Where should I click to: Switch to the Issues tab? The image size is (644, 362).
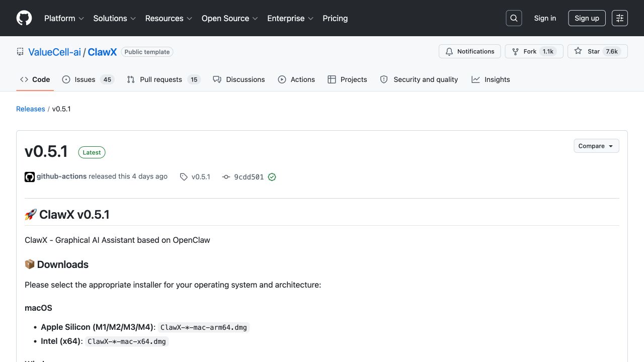89,79
